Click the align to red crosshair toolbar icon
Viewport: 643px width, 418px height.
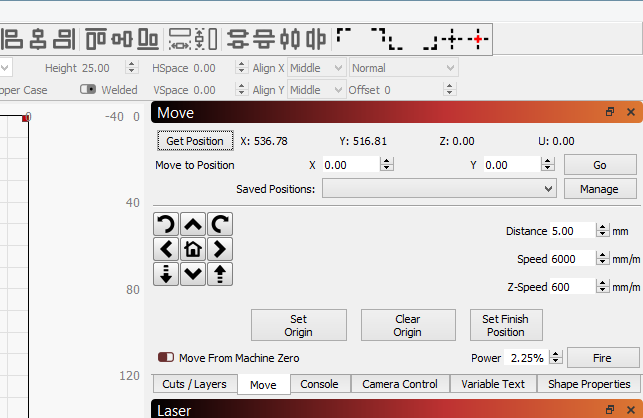pyautogui.click(x=478, y=39)
